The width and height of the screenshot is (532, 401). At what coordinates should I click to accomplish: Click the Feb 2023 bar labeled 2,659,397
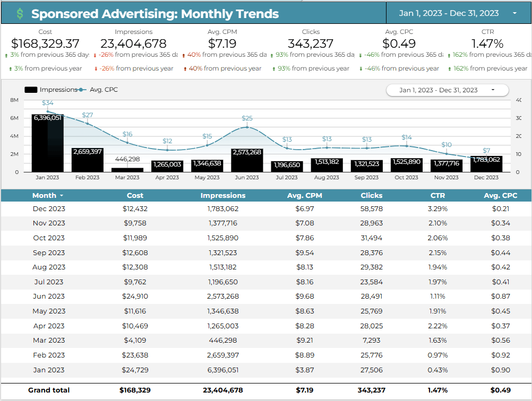tap(88, 160)
